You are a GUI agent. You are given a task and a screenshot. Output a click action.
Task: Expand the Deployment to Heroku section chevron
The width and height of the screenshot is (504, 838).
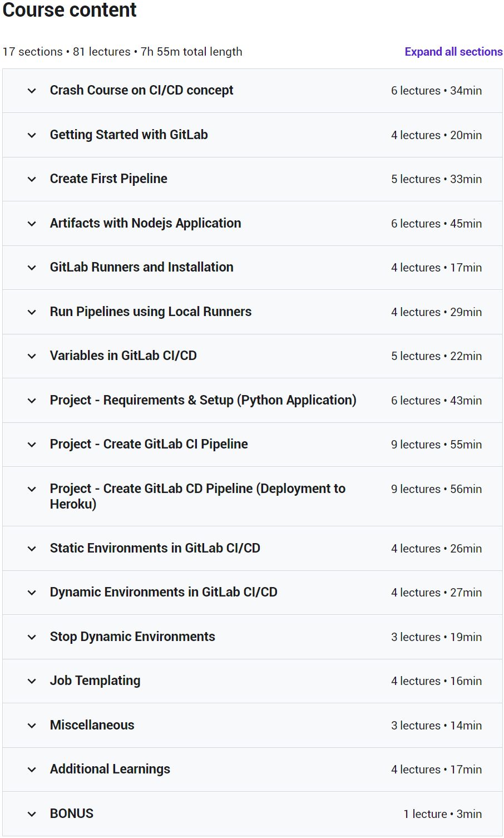pyautogui.click(x=32, y=489)
